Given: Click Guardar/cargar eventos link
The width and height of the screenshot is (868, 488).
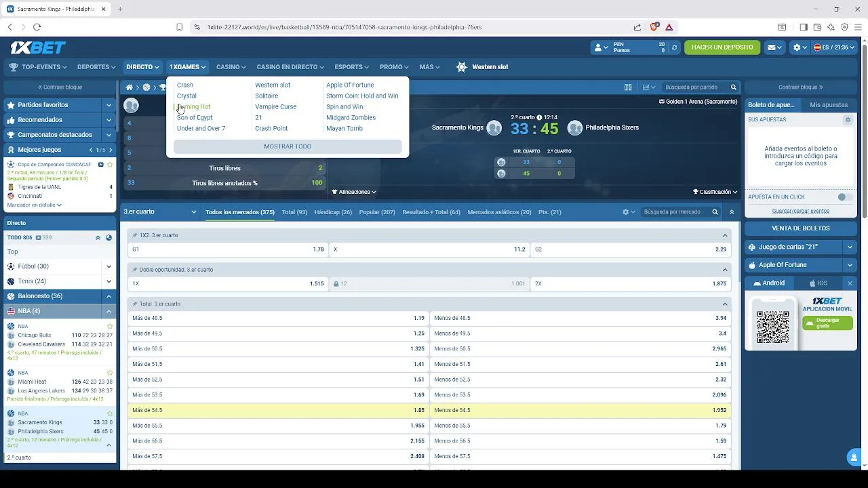Looking at the screenshot, I should click(800, 211).
